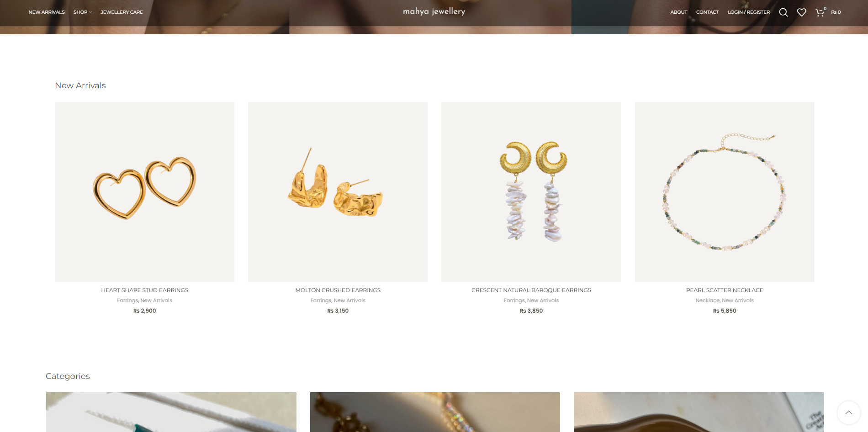Open Jewellery Care menu item
Viewport: 868px width, 432px height.
click(122, 12)
